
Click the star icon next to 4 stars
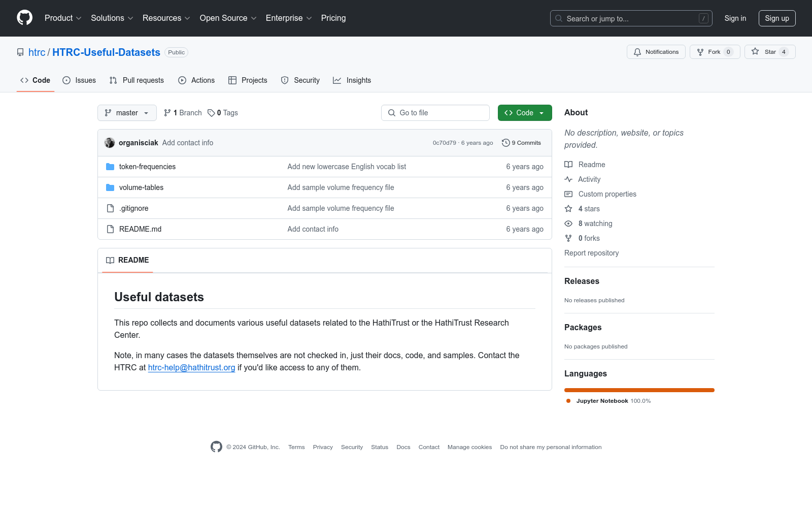[x=568, y=209]
